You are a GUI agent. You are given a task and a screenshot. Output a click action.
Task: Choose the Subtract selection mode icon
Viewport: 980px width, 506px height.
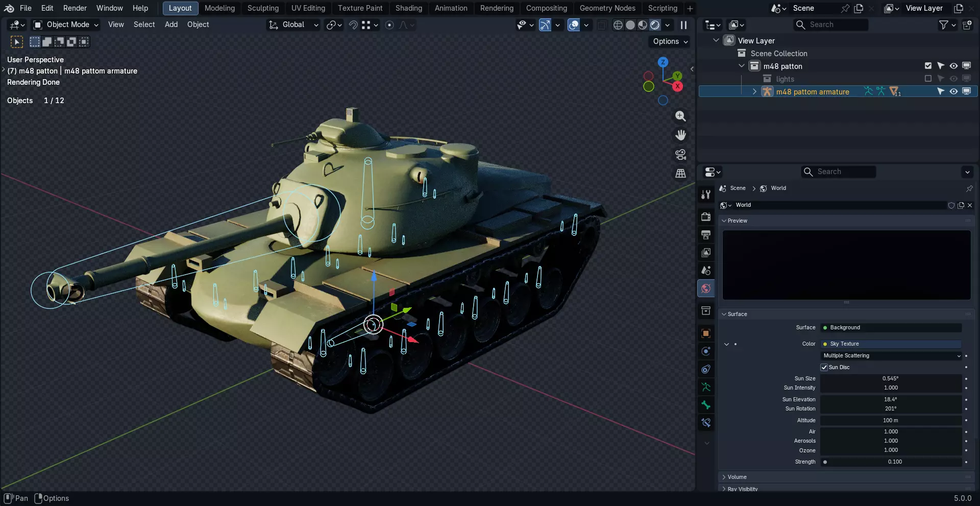pyautogui.click(x=59, y=42)
